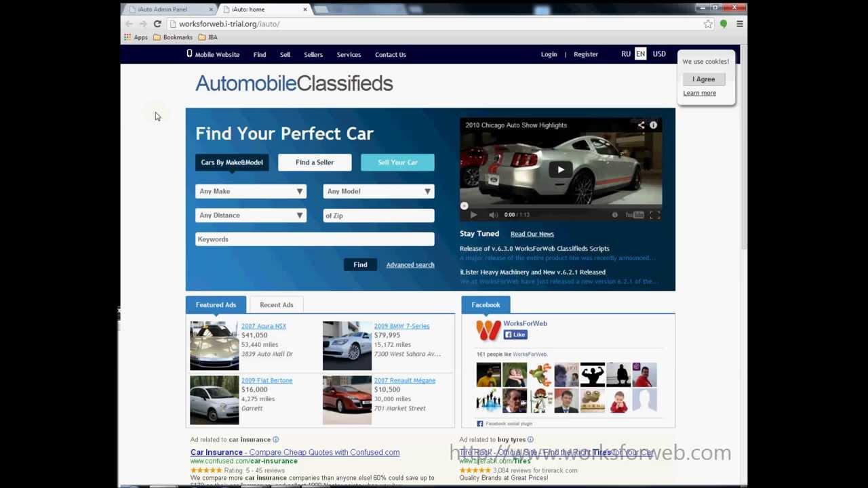The width and height of the screenshot is (868, 488).
Task: Click into the of Zip field
Action: pos(378,216)
